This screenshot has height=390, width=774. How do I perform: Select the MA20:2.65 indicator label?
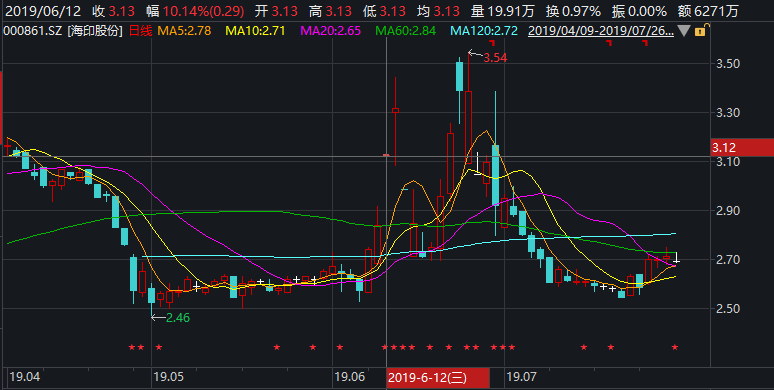pos(330,31)
